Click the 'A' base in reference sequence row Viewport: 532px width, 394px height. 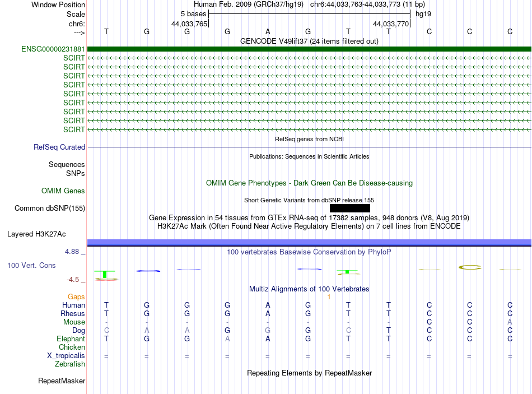click(x=268, y=31)
